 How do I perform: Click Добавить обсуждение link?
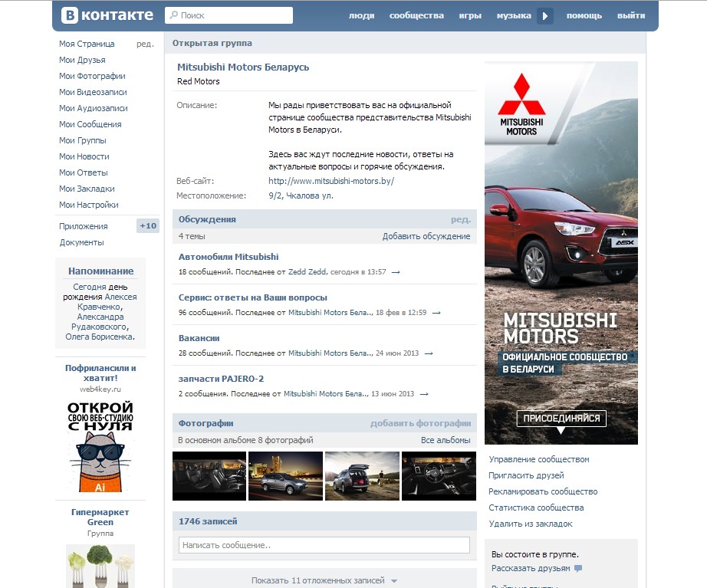point(426,236)
